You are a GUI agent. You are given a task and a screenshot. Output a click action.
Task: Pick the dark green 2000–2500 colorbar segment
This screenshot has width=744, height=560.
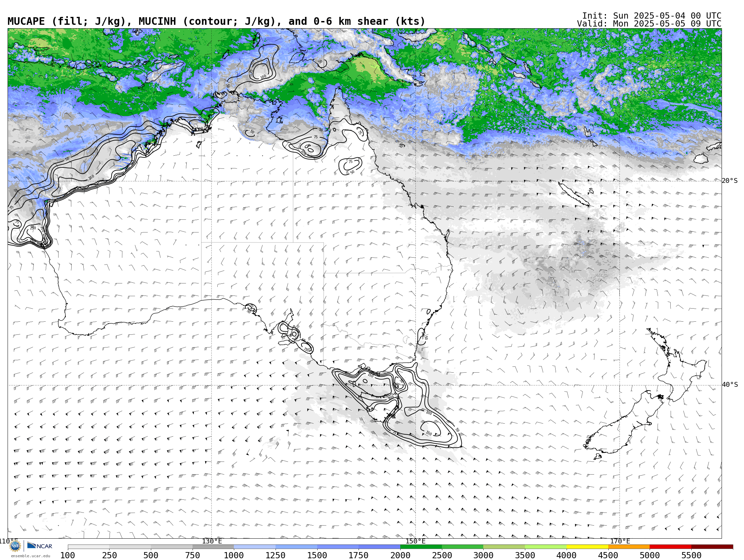coord(421,547)
